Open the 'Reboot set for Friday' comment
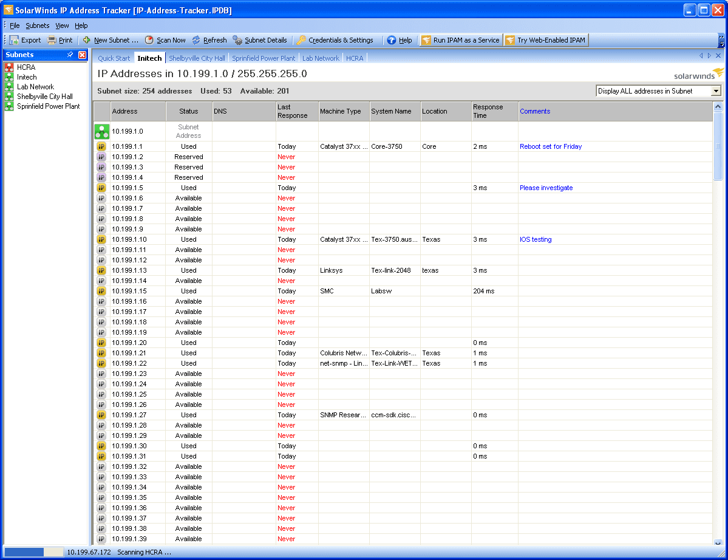Image resolution: width=728 pixels, height=560 pixels. coord(551,147)
